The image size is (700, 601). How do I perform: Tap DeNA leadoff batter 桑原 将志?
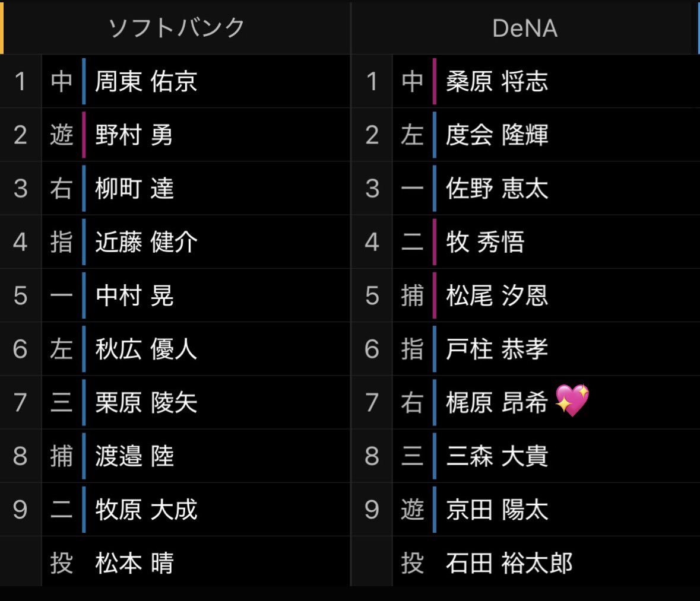point(497,81)
